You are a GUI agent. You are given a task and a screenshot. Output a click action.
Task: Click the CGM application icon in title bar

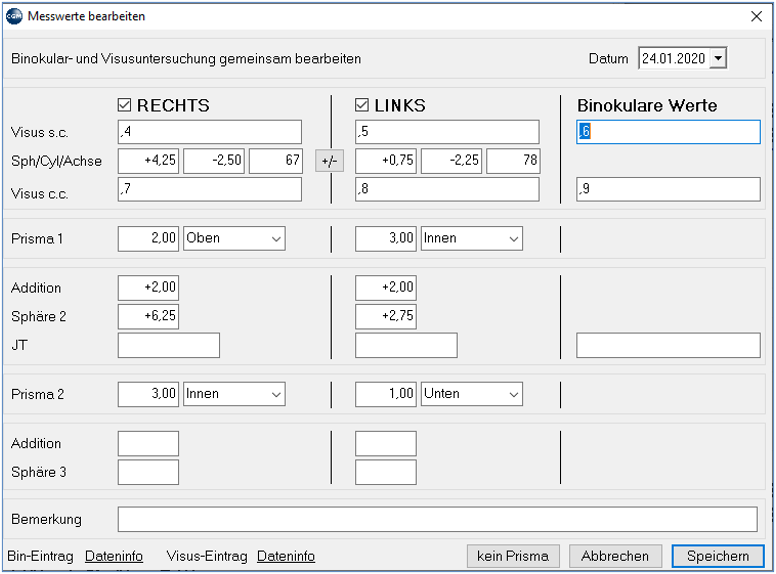[14, 16]
